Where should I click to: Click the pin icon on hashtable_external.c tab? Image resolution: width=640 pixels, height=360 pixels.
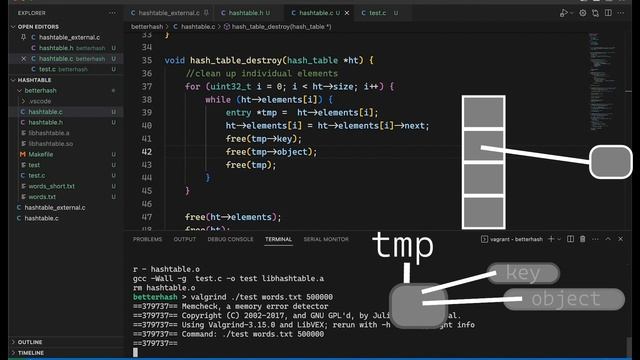point(206,13)
